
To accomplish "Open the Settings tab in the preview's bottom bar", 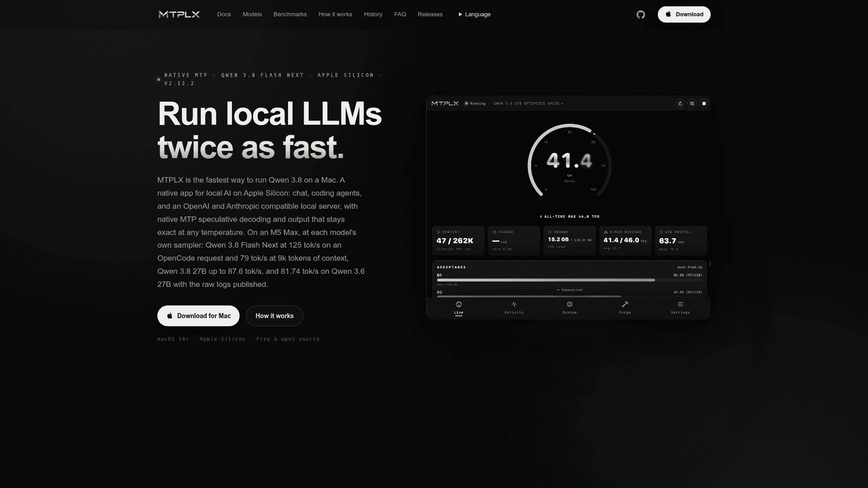I will (x=680, y=308).
